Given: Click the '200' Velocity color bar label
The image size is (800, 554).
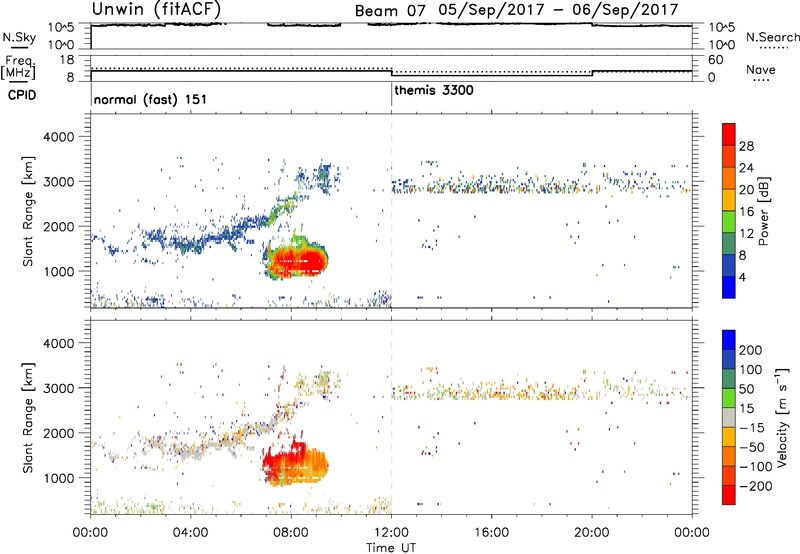Looking at the screenshot, I should (751, 350).
